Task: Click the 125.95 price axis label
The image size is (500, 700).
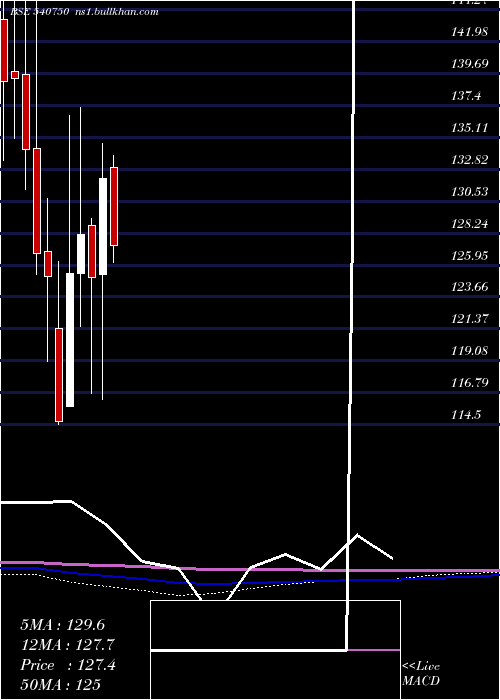Action: (x=469, y=255)
